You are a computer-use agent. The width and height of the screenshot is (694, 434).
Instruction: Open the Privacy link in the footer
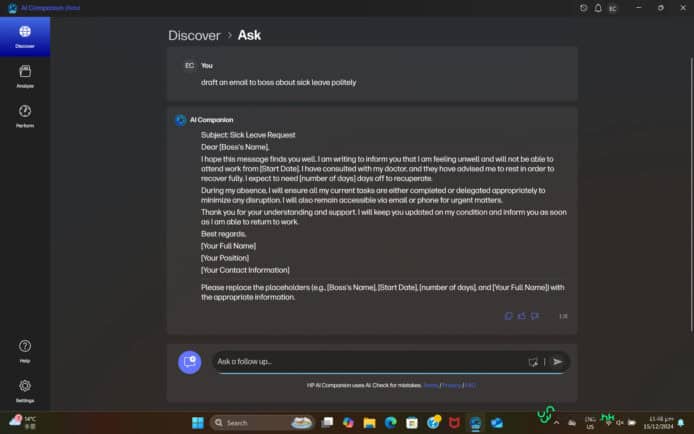451,385
